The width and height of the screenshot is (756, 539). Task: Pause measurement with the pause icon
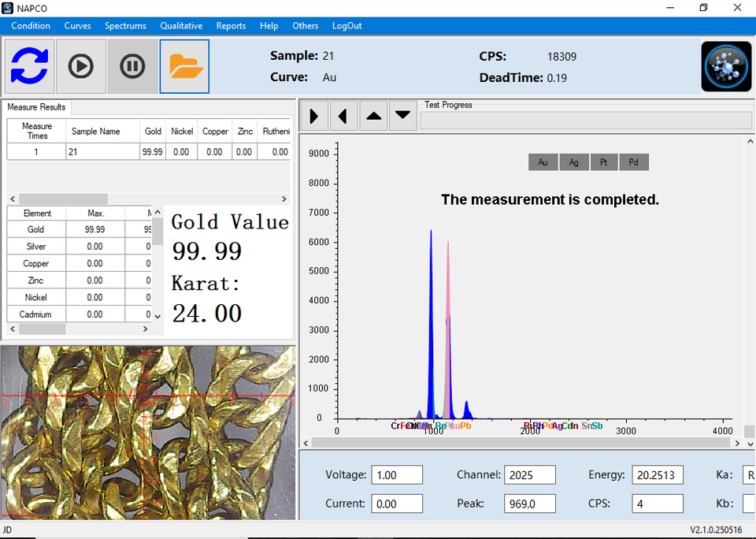pyautogui.click(x=132, y=66)
